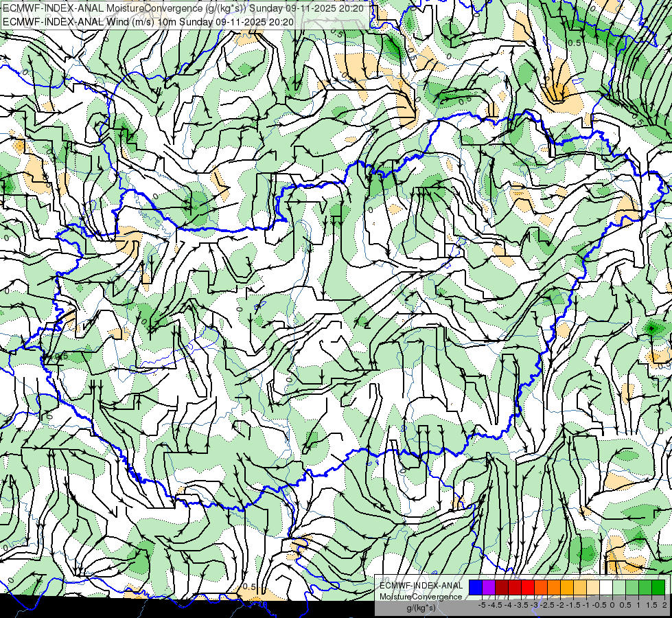Click the blue swatch in the legend
Viewport: 672px width, 618px height.
coord(476,587)
